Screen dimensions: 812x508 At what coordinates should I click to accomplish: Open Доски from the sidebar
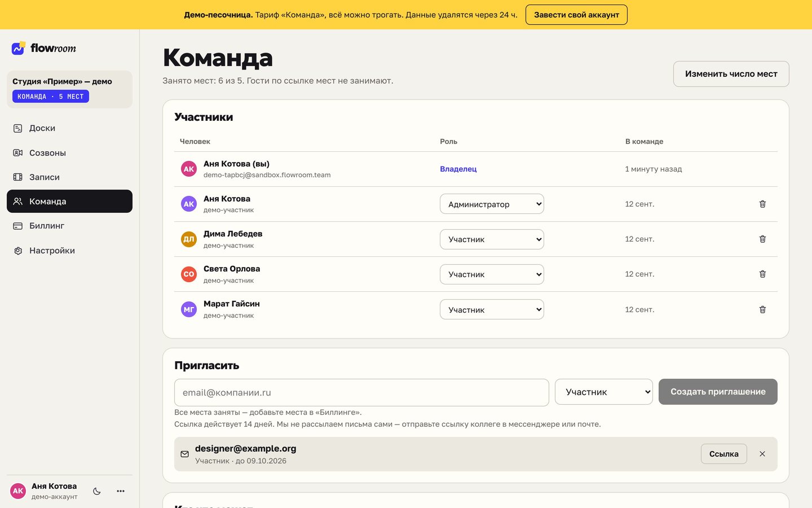tap(69, 128)
